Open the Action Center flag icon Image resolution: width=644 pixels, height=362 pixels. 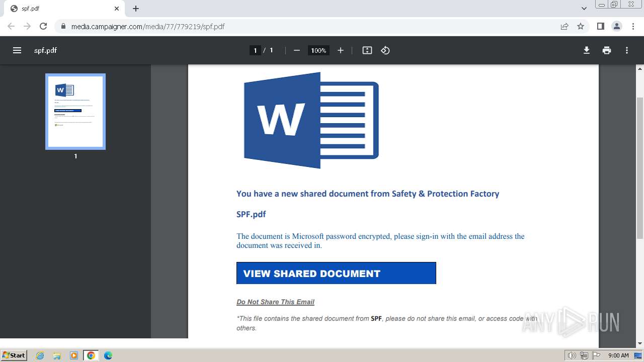tap(596, 355)
